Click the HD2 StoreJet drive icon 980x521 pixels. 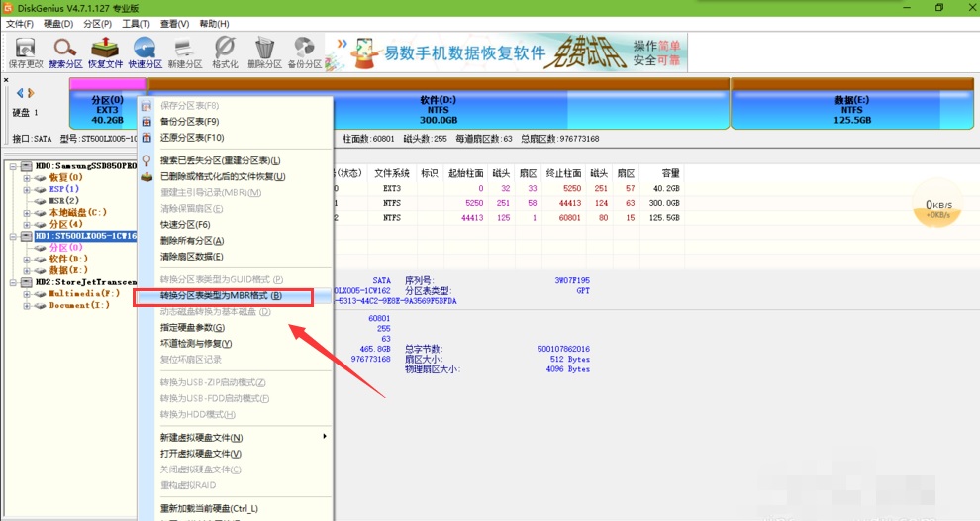[x=27, y=282]
